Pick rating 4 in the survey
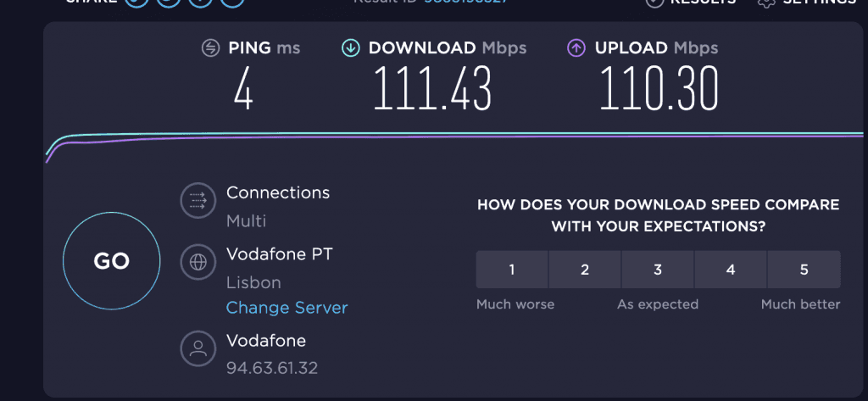 [731, 270]
